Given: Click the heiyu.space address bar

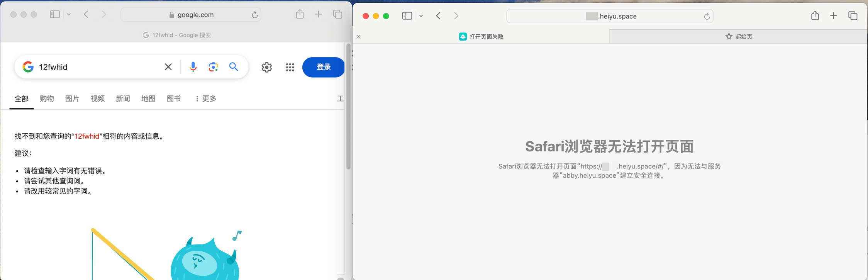Looking at the screenshot, I should point(609,16).
